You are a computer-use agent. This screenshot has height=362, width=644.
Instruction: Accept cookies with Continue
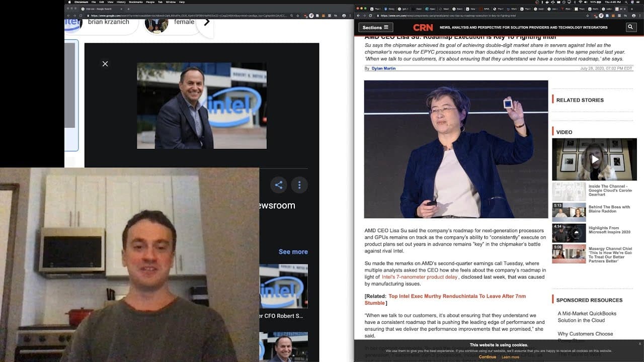[488, 357]
